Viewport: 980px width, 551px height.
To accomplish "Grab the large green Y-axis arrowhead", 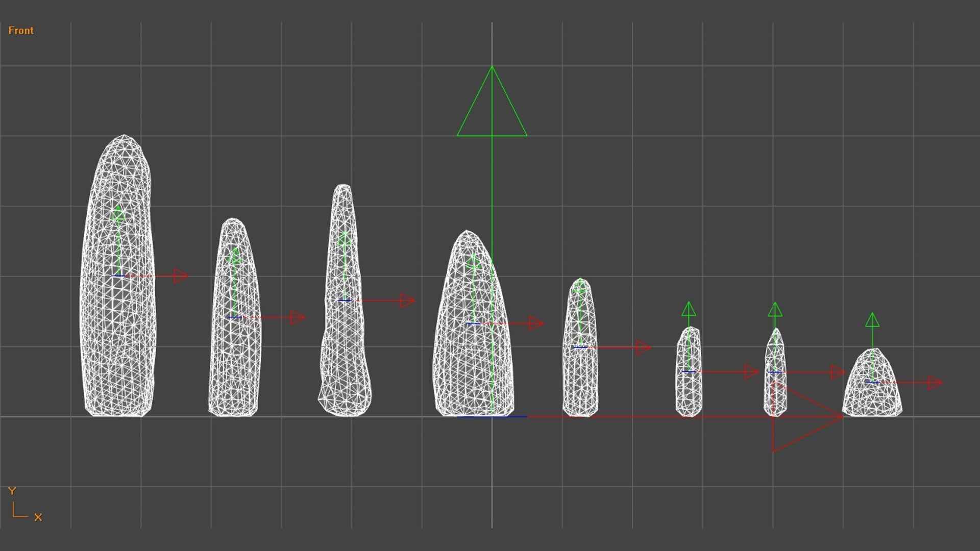I will coord(492,102).
